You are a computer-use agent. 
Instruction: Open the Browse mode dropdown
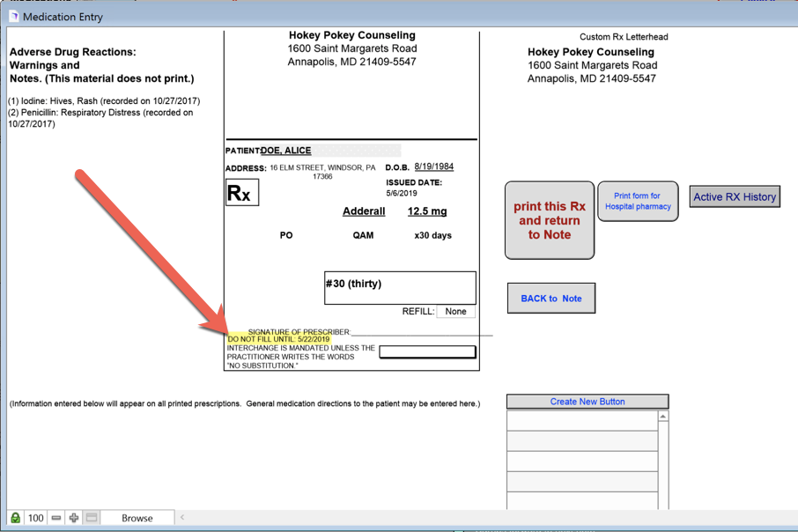(x=137, y=518)
